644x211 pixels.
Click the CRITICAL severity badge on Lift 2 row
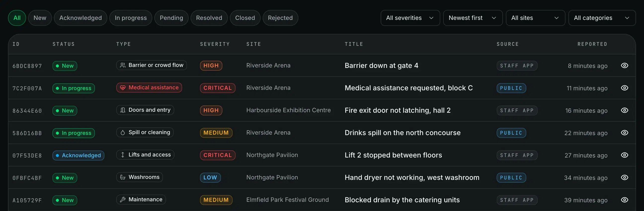[x=217, y=155]
